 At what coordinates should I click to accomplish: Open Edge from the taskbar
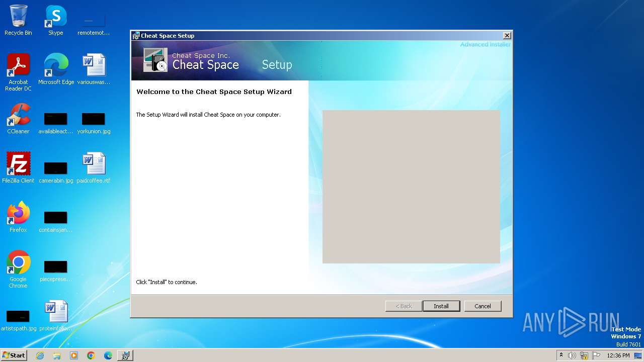(x=108, y=355)
